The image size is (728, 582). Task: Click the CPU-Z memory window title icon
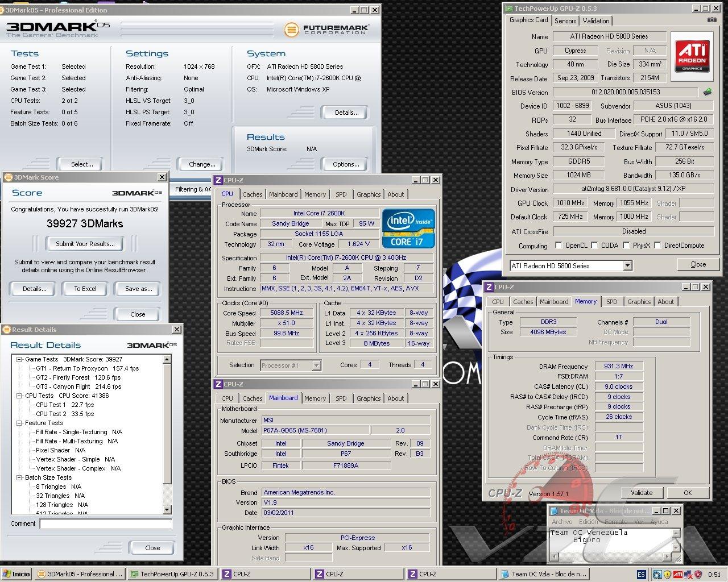[489, 288]
